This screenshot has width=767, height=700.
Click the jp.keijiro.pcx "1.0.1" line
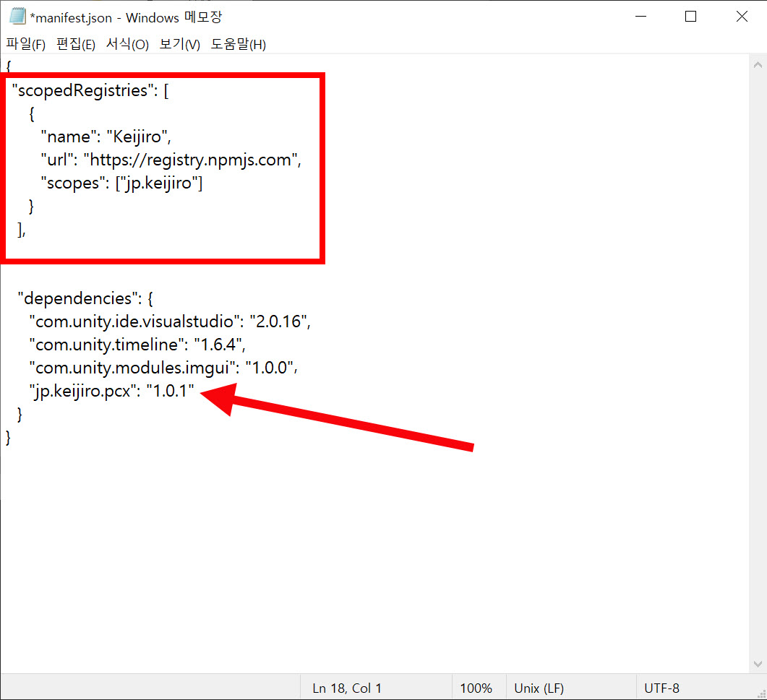[111, 391]
